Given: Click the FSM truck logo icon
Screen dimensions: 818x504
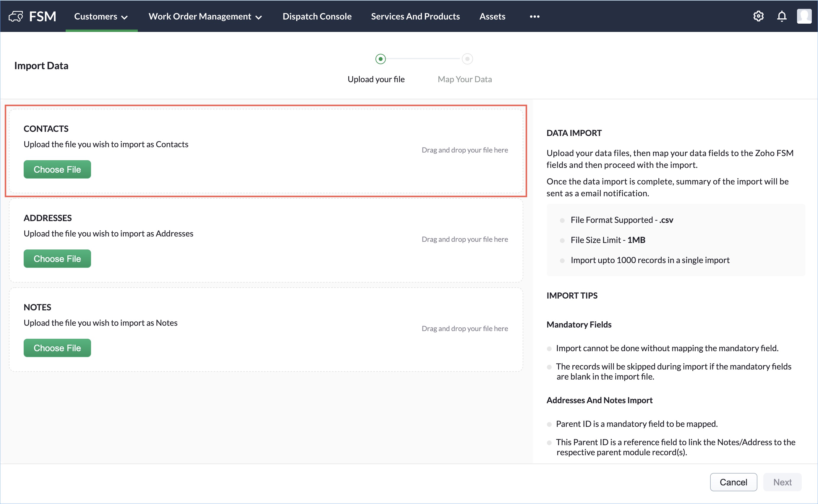Looking at the screenshot, I should click(x=16, y=16).
